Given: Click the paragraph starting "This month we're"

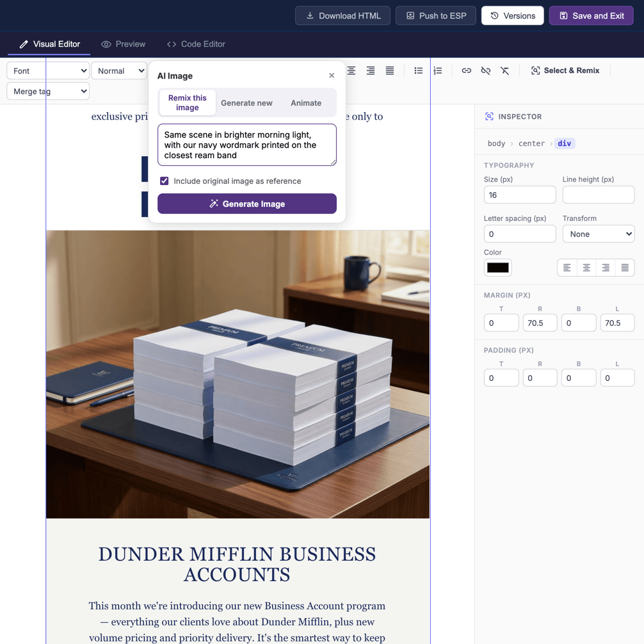Looking at the screenshot, I should click(237, 622).
